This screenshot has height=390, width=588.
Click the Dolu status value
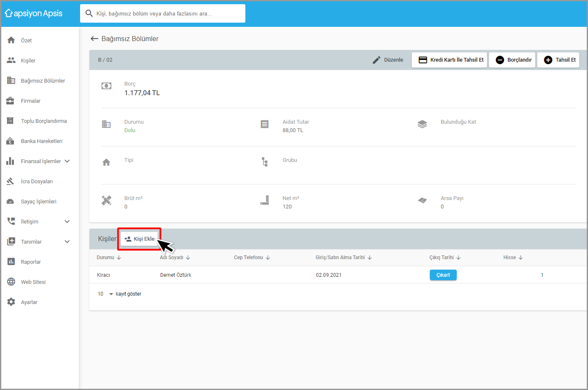click(130, 130)
